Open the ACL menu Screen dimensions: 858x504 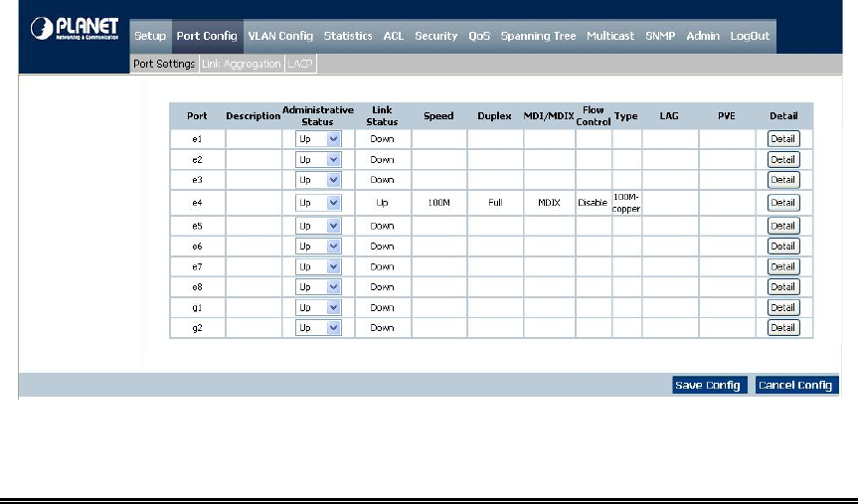394,36
